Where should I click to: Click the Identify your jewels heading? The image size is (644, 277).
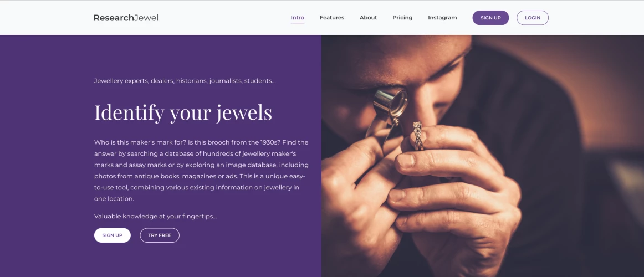(x=183, y=112)
